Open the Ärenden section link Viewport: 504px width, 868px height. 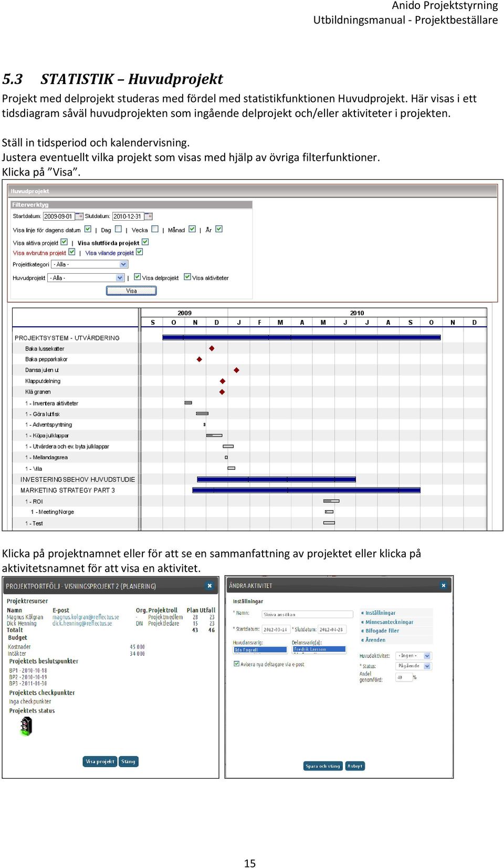pyautogui.click(x=375, y=640)
